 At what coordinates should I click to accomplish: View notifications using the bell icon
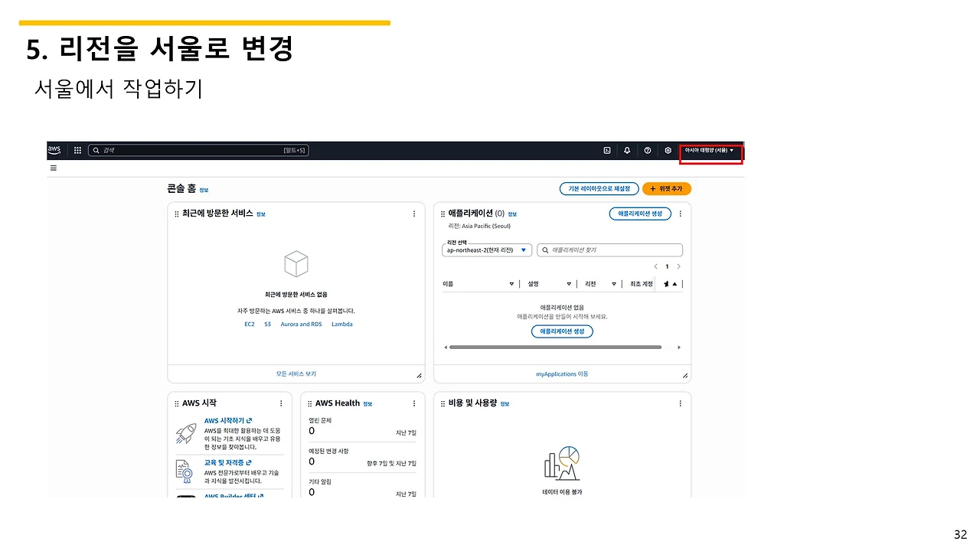click(x=627, y=150)
